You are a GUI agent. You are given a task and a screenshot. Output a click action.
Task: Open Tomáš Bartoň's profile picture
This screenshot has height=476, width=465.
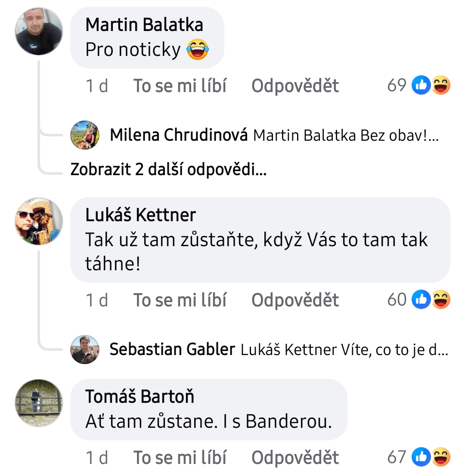[39, 403]
